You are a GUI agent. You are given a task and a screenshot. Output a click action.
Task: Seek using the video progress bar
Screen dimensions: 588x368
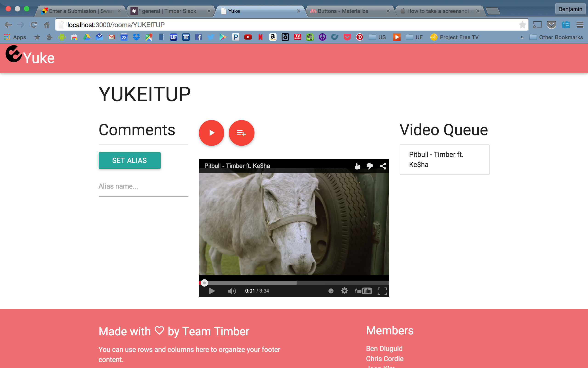pos(294,283)
